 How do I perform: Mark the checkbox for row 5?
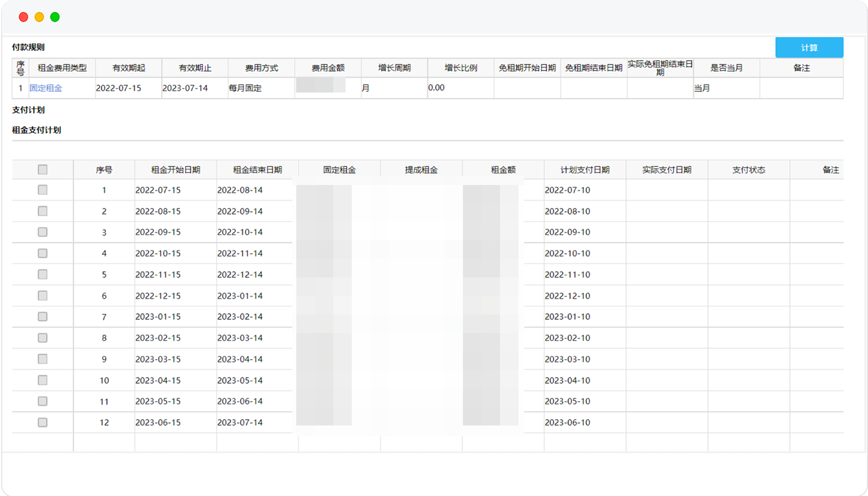point(42,274)
